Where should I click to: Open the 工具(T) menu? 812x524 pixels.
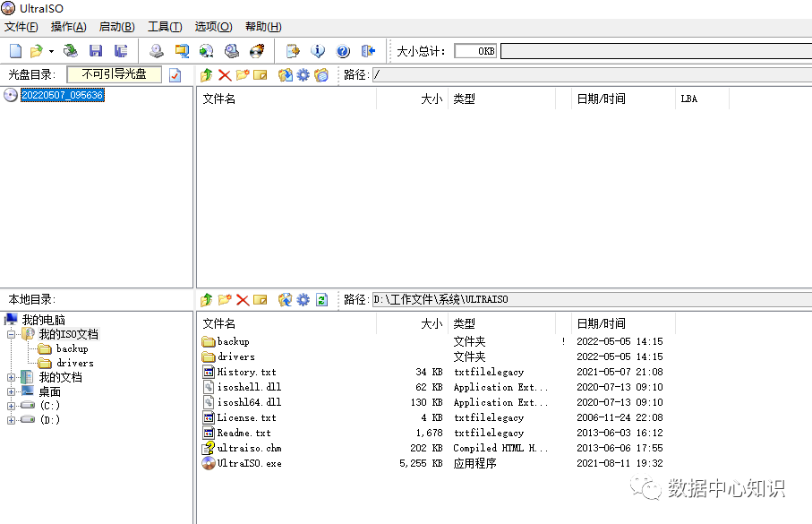(x=165, y=27)
